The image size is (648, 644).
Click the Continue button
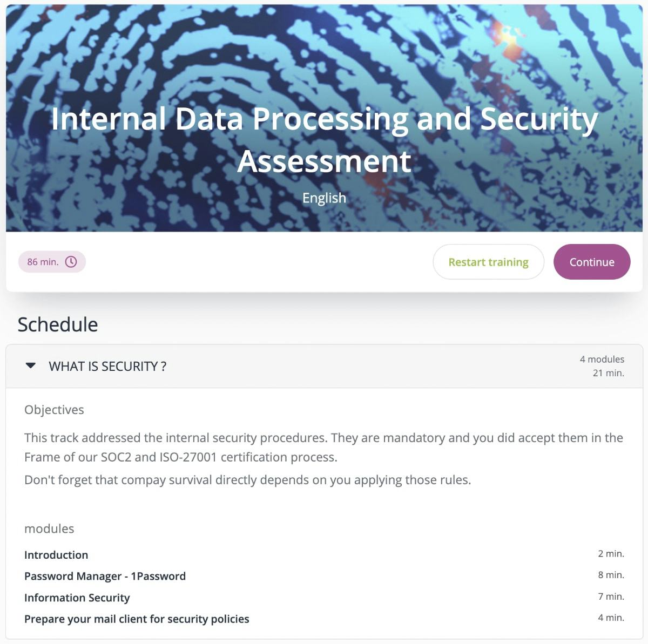click(x=592, y=262)
